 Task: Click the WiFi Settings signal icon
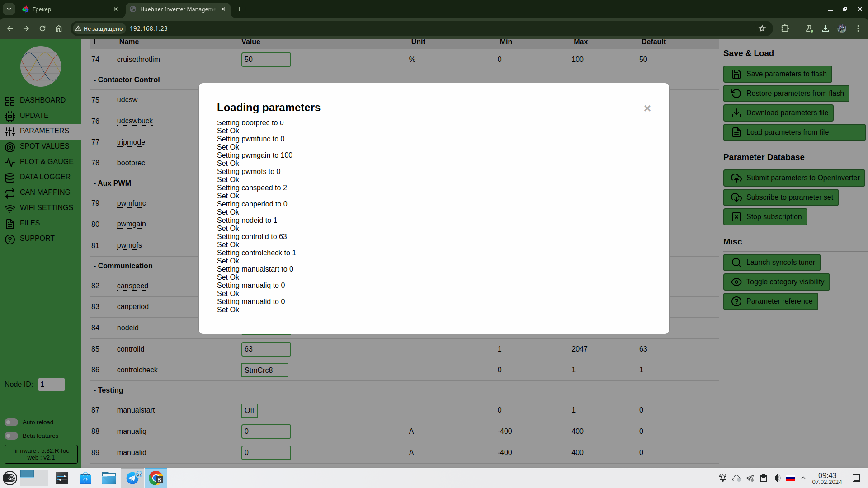[x=10, y=208]
